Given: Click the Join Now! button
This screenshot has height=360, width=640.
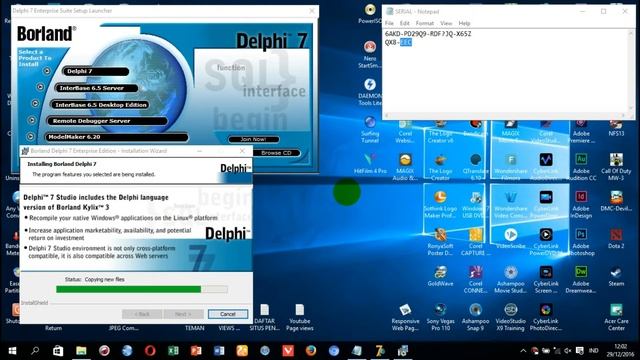Looking at the screenshot, I should point(253,139).
